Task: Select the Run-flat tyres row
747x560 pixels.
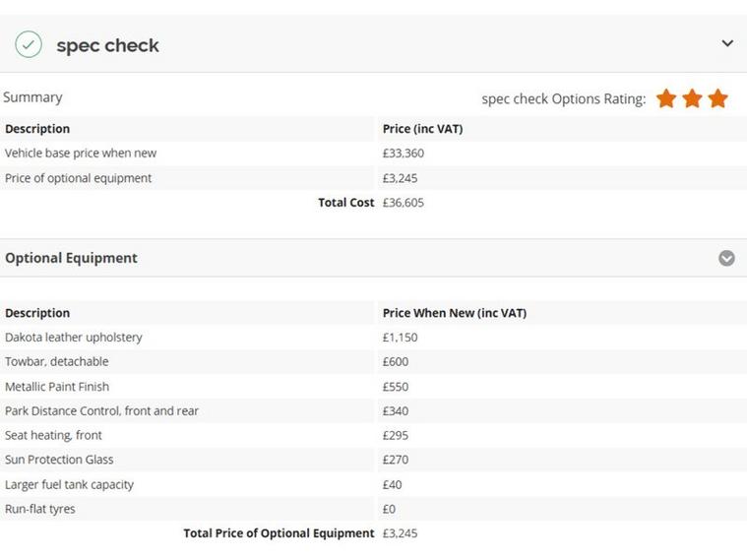Action: tap(39, 509)
